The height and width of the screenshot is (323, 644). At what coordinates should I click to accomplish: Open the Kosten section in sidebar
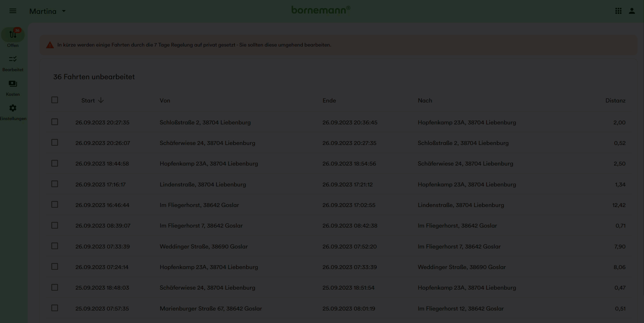click(x=13, y=88)
